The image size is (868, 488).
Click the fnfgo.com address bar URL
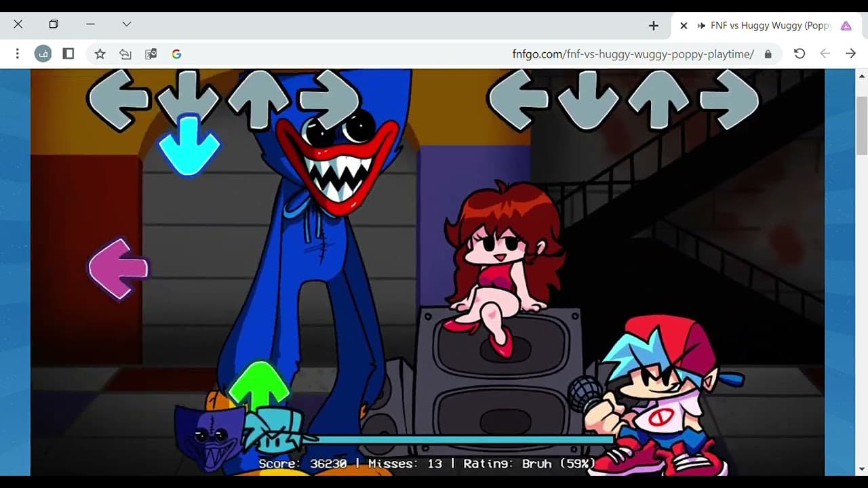pos(633,54)
